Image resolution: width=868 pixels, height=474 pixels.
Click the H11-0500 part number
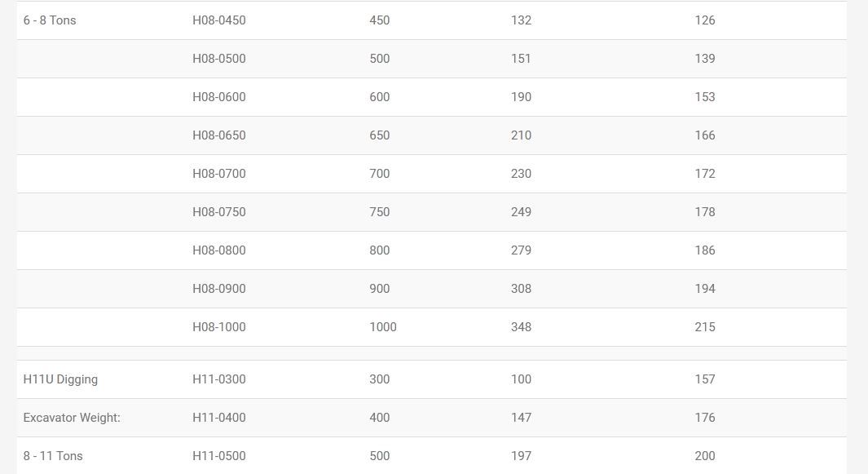[218, 456]
